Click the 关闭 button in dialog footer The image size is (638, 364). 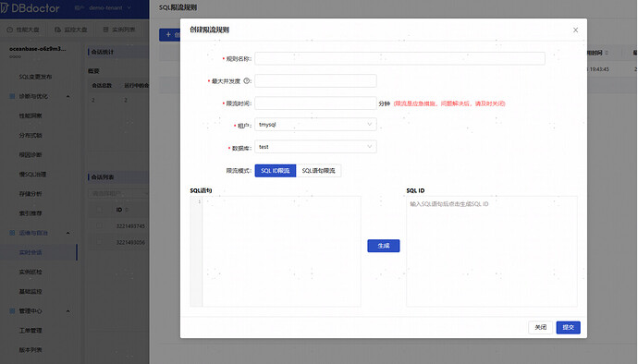point(540,327)
